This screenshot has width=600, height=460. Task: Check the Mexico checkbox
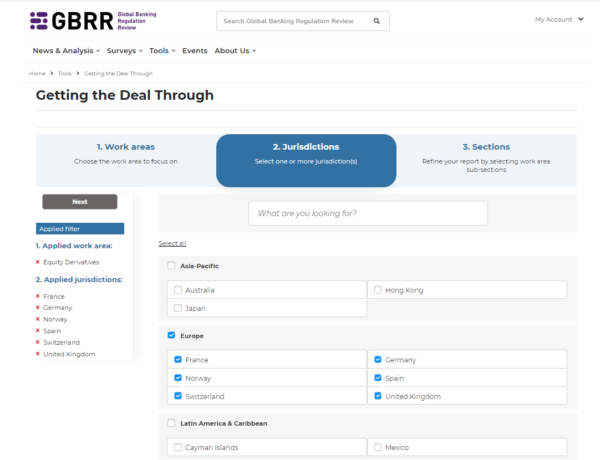pos(378,447)
